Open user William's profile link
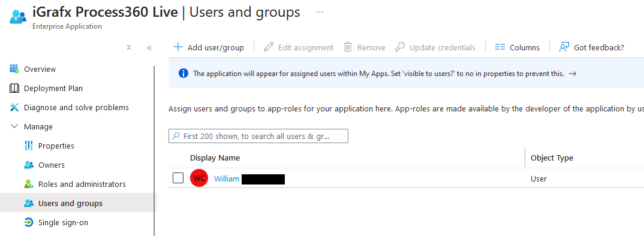Screen dimensions: 644x236 pos(227,179)
